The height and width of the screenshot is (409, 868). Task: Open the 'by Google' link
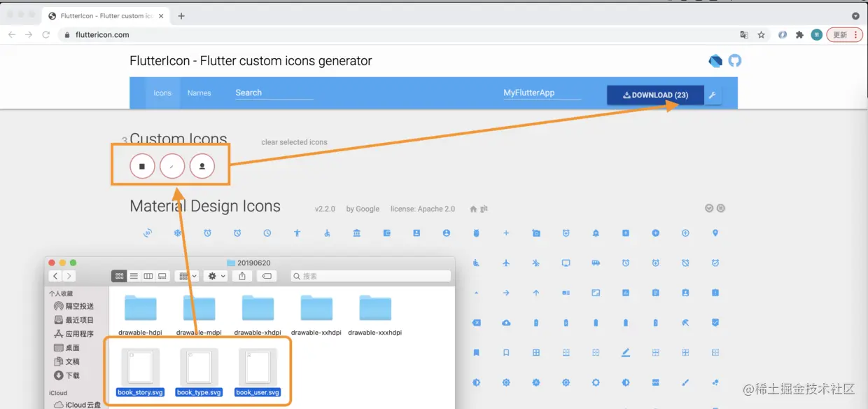click(363, 209)
